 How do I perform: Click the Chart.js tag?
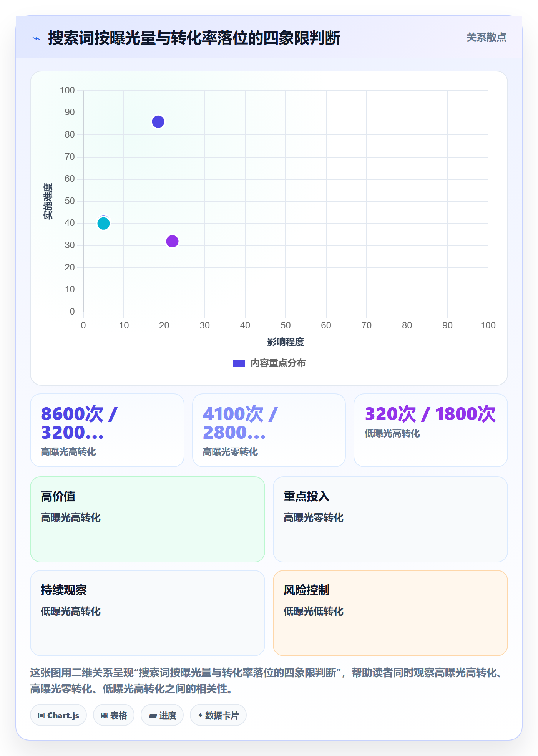(x=58, y=715)
